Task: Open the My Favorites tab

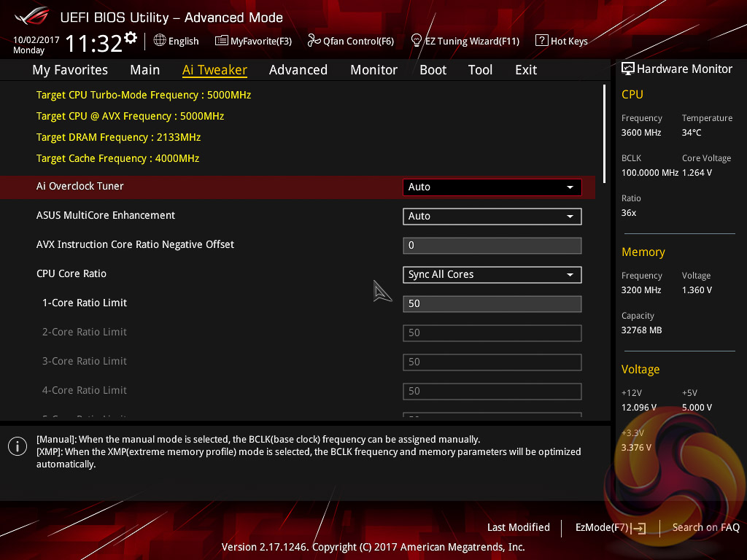Action: click(70, 70)
